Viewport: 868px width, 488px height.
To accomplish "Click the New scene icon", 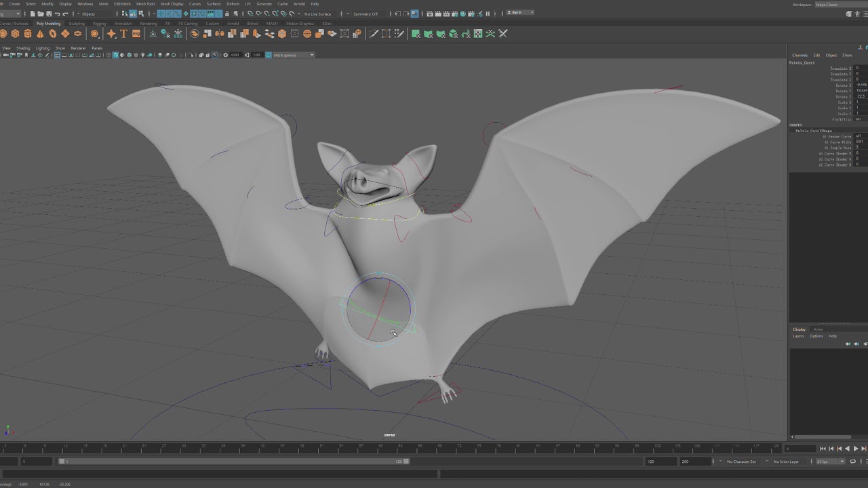I will 33,14.
